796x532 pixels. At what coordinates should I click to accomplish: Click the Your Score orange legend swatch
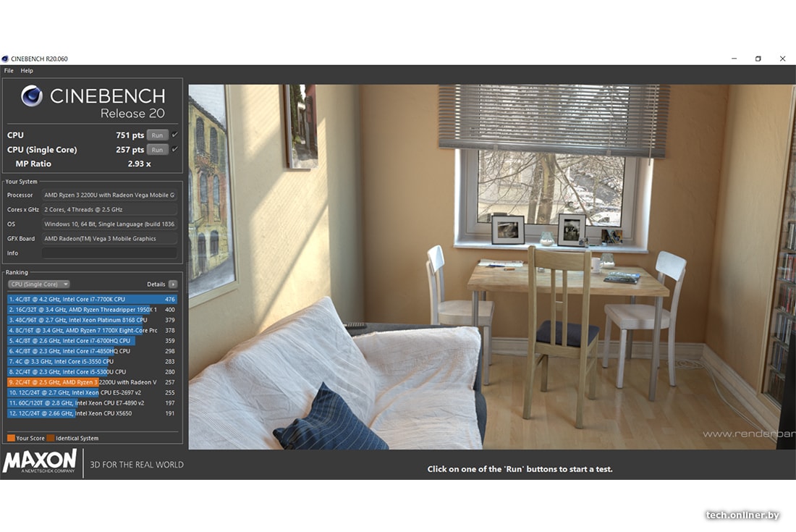(11, 438)
